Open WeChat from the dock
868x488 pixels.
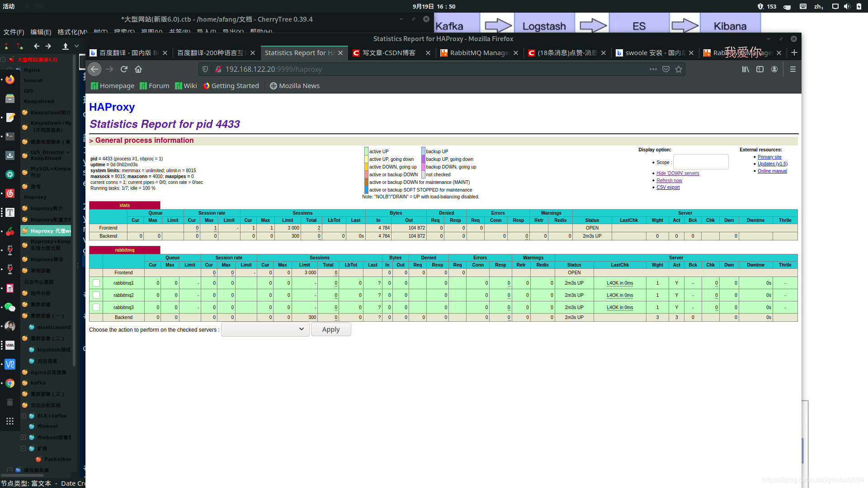pos(9,307)
